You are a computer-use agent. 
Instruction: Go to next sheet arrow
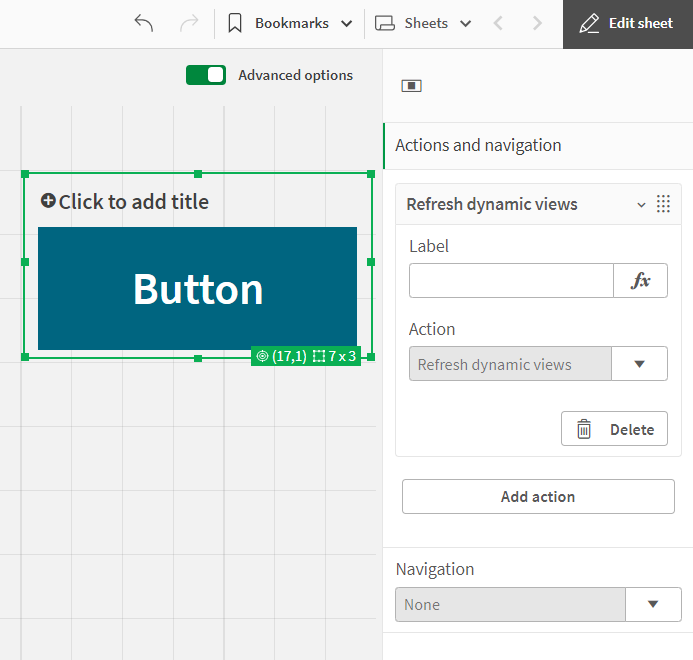(538, 23)
